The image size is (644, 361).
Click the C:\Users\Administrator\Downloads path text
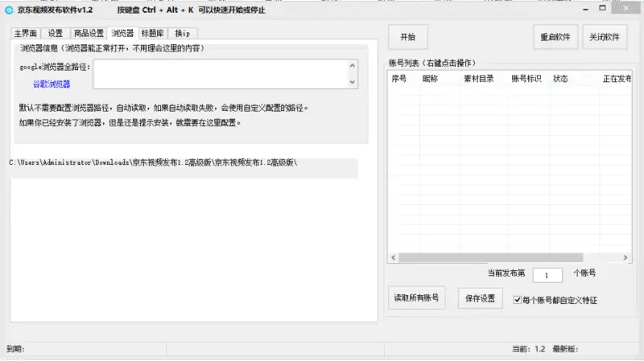[x=153, y=162]
